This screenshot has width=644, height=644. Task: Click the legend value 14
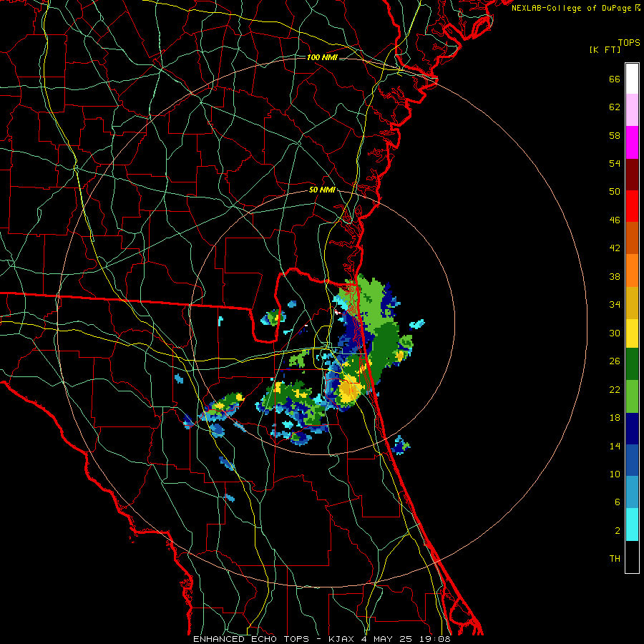pyautogui.click(x=615, y=446)
